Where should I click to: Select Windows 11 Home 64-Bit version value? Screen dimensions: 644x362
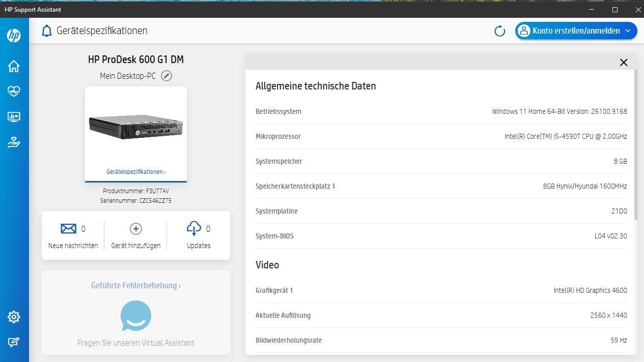[559, 111]
